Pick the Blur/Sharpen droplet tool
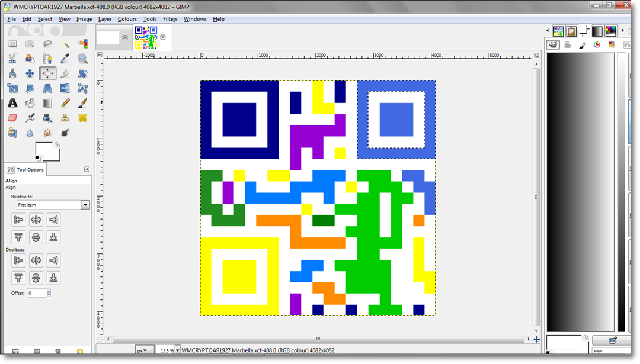The width and height of the screenshot is (640, 364). click(30, 133)
